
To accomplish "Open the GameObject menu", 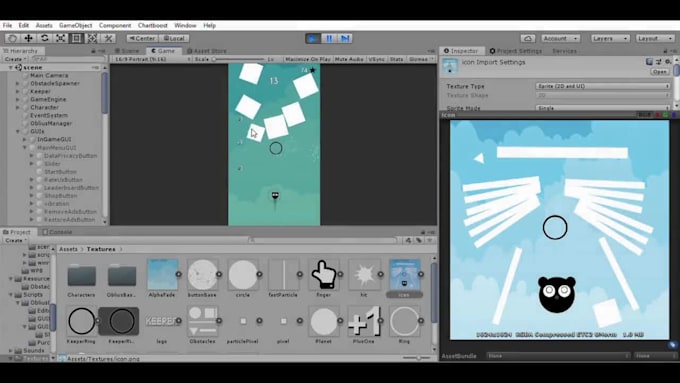I will coord(75,25).
